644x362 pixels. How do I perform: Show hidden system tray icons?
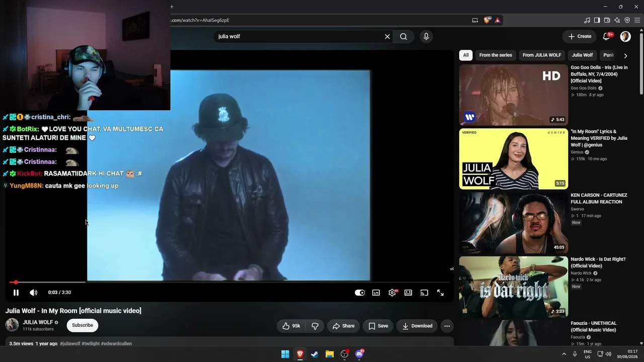point(564,354)
